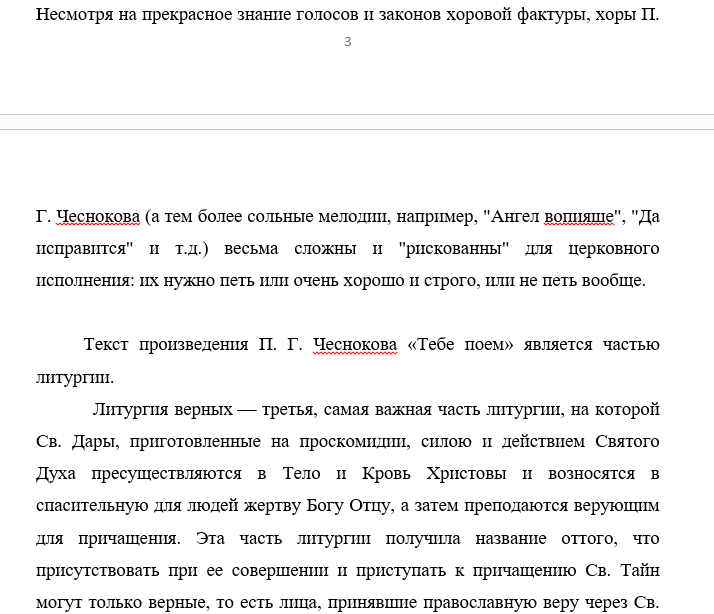Click the word "вообще." ending the paragraph

tap(614, 281)
